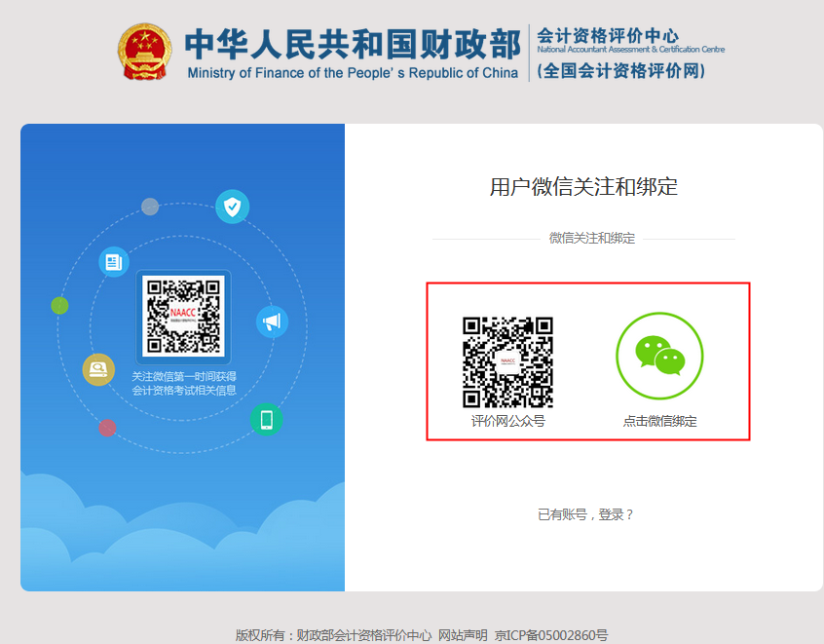The height and width of the screenshot is (644, 824).
Task: Click 关注微信第一时间获得 caption text
Action: [x=184, y=376]
